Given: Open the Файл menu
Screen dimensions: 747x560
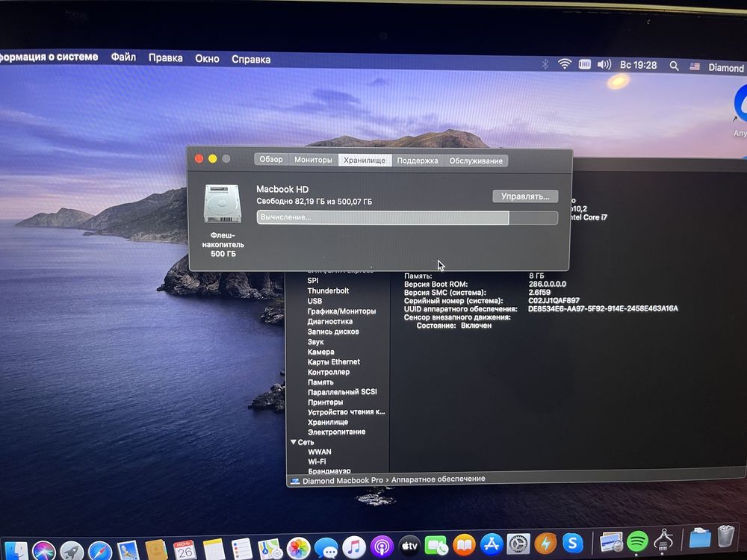Looking at the screenshot, I should pos(123,57).
